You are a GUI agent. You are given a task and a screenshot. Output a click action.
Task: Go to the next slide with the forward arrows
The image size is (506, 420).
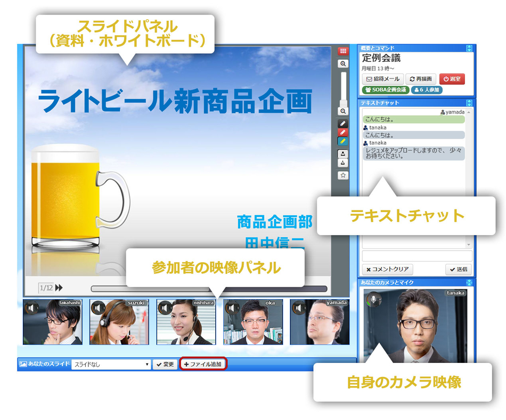pos(59,288)
